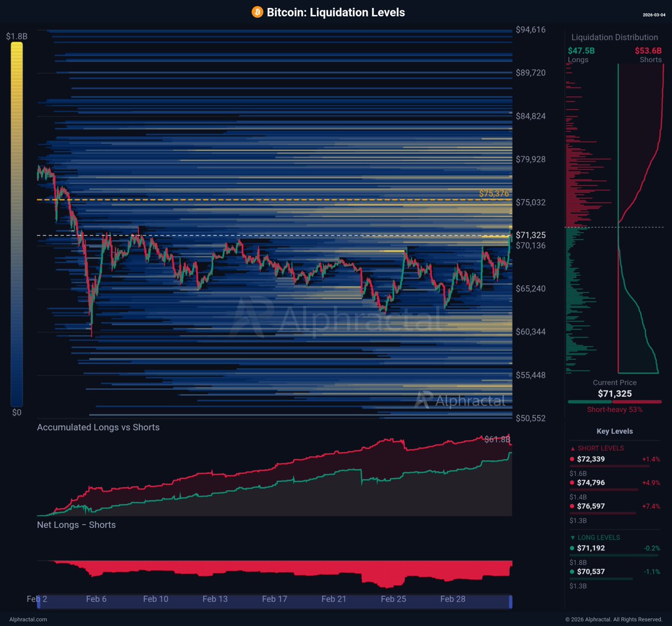The height and width of the screenshot is (626, 672).
Task: Click the $89,720 price axis label
Action: coord(530,73)
